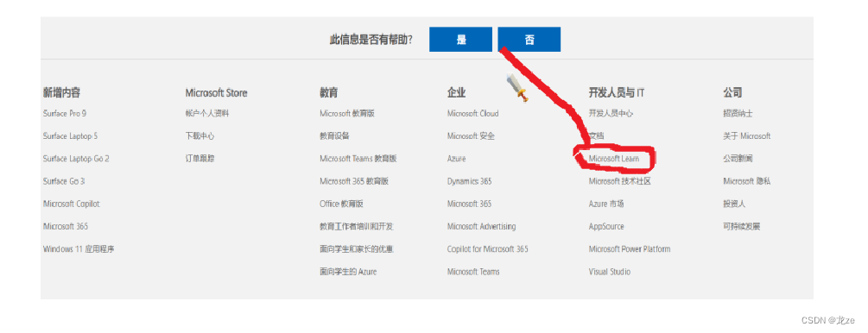Open the Office 教育版 link
Viewport: 868px width, 333px height.
(x=341, y=204)
